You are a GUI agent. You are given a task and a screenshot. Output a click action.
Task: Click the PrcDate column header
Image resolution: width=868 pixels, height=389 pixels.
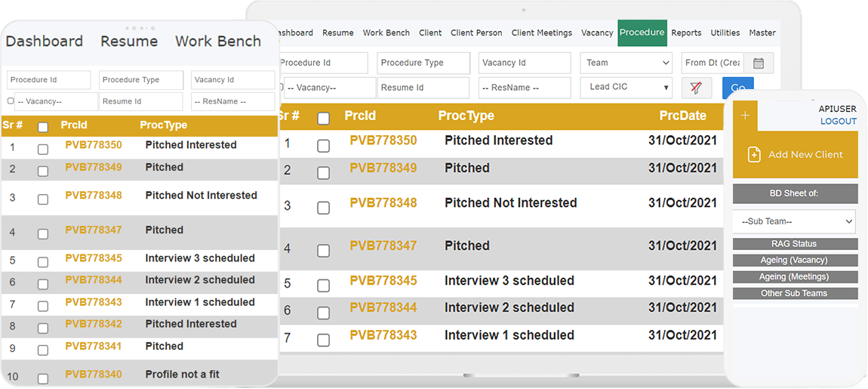682,116
